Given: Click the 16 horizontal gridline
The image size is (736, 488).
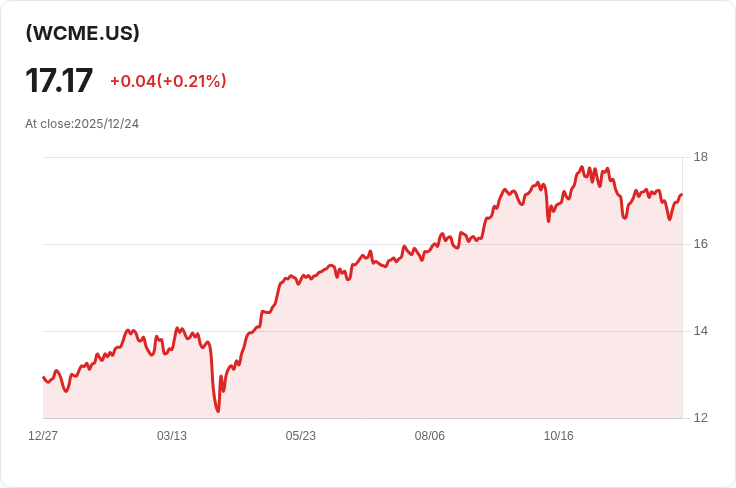Looking at the screenshot, I should pos(362,244).
